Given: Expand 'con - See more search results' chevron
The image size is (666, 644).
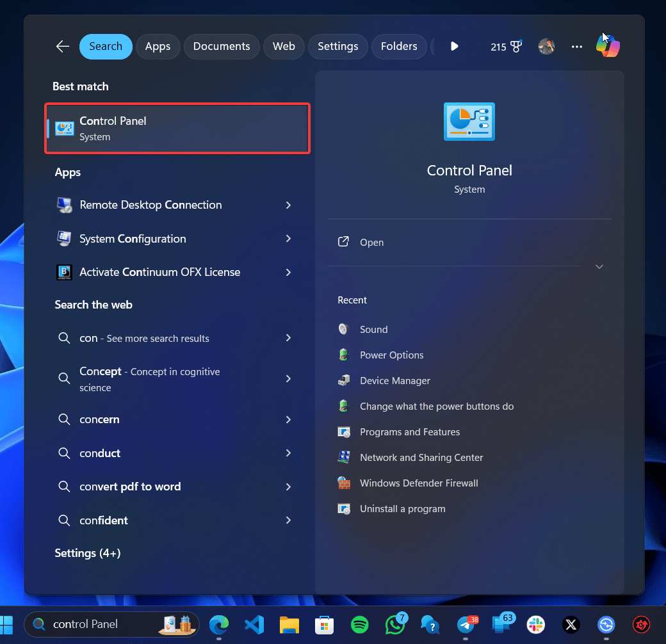Looking at the screenshot, I should tap(288, 338).
